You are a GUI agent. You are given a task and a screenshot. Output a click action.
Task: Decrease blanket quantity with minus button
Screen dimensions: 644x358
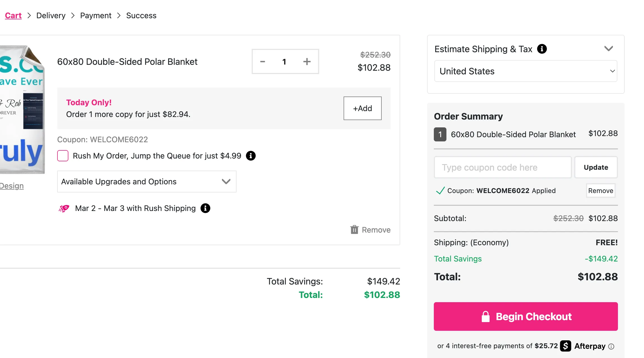coord(263,61)
